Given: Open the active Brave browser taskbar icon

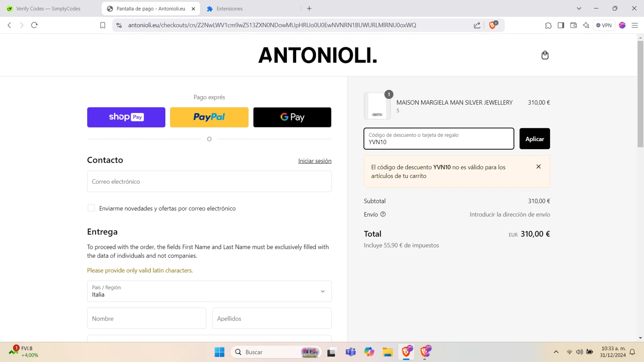Looking at the screenshot, I should click(x=407, y=352).
